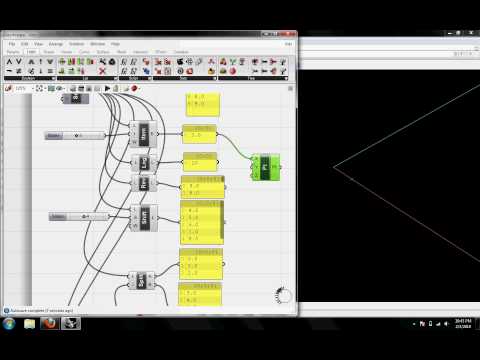Switch to the XForm component tab
Screen dimensions: 480x360
pos(161,52)
